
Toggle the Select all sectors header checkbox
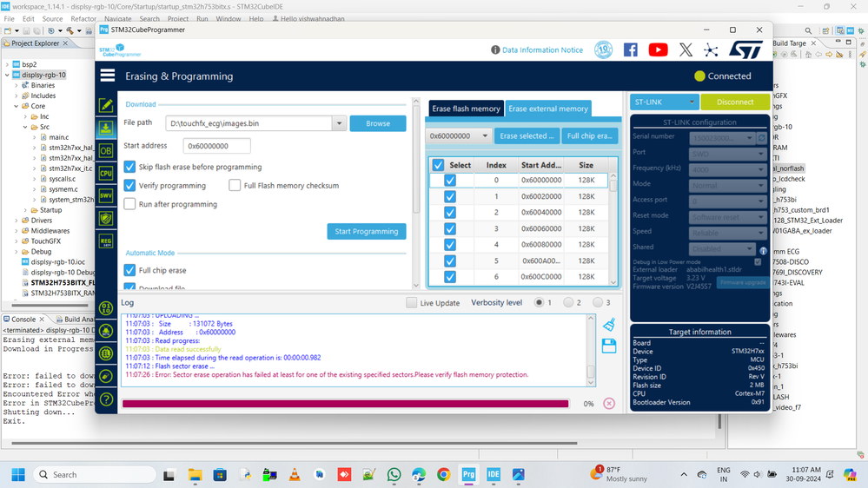click(438, 165)
